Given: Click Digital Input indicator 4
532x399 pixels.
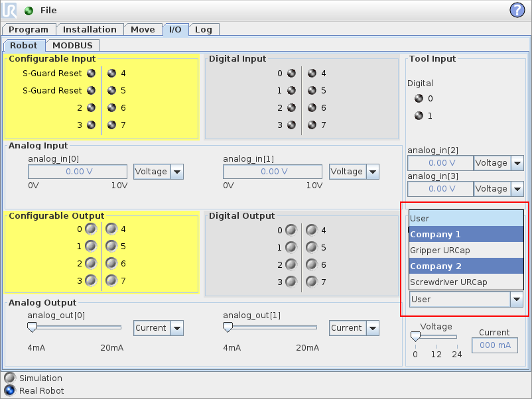Looking at the screenshot, I should click(312, 74).
